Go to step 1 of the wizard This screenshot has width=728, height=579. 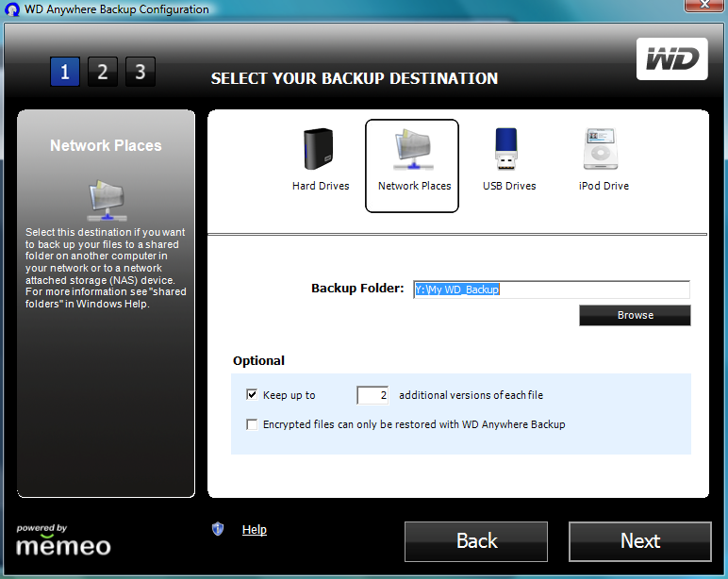65,72
